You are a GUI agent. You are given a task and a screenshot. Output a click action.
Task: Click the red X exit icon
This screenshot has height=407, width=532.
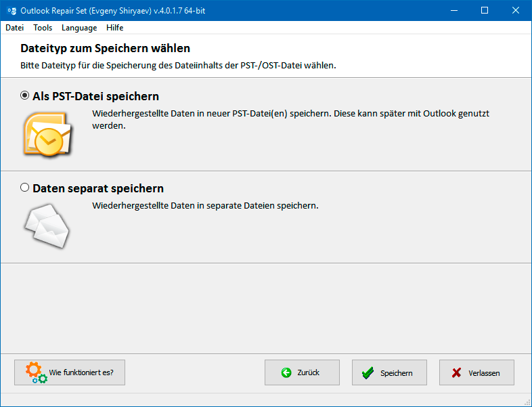[x=457, y=372]
